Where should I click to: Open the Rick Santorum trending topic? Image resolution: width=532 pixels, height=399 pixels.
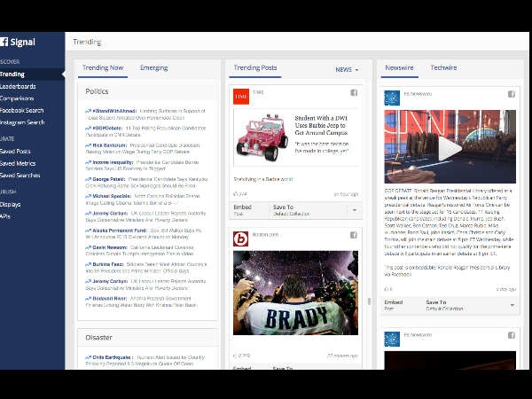pos(110,145)
